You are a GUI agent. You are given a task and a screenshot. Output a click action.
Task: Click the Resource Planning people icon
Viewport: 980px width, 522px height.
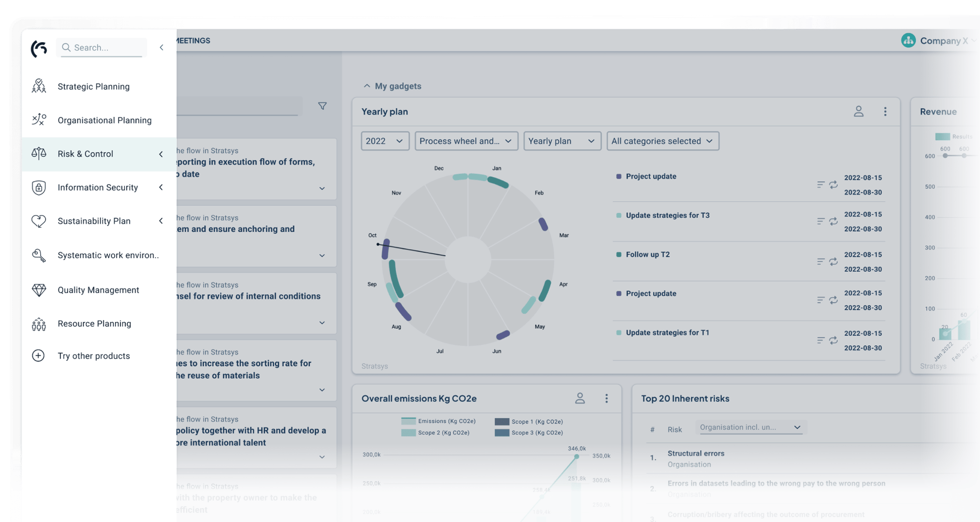(x=39, y=324)
